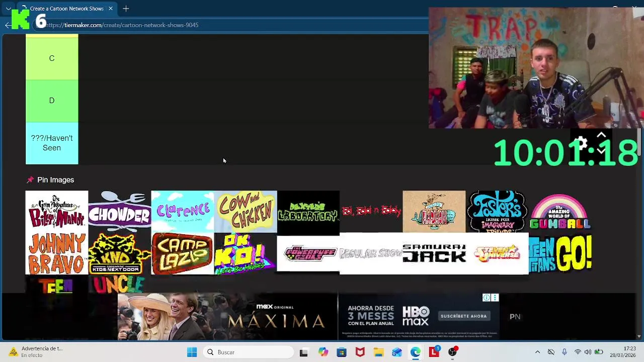Select the Steven Universe logo
Screen dimensions: 644x362
(x=497, y=254)
